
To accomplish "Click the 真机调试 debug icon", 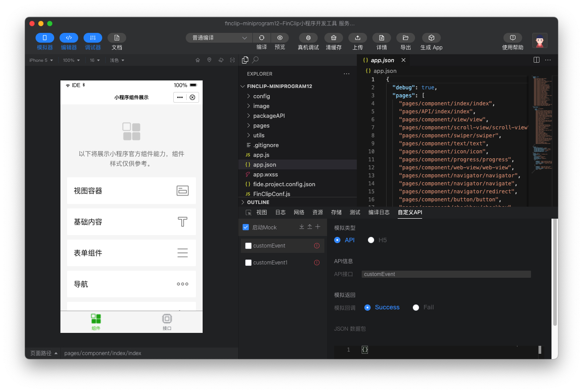I will (308, 38).
